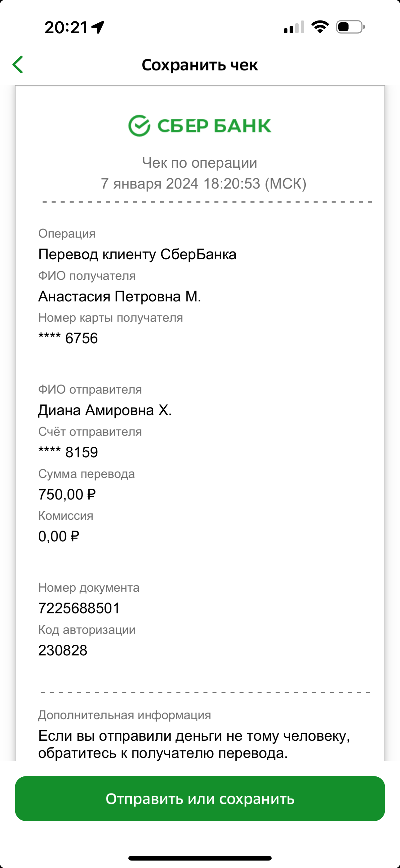Viewport: 400px width, 868px height.
Task: Select the authorization code 230828
Action: coord(63,650)
